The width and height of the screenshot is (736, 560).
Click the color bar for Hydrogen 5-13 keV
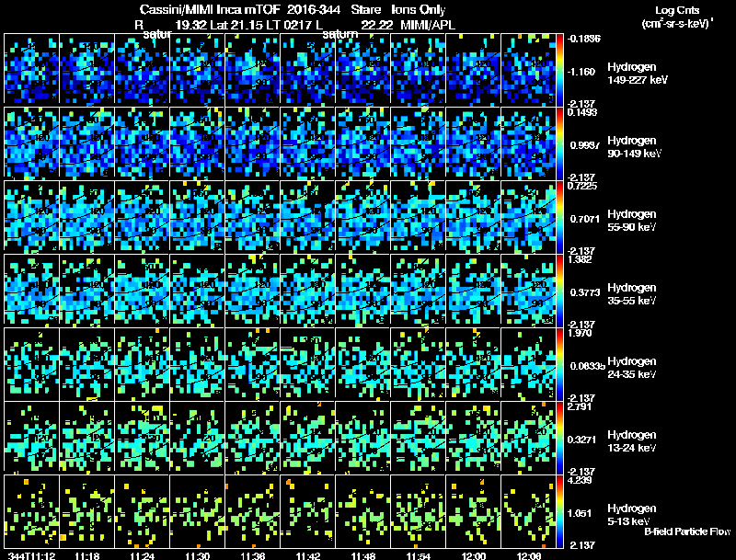tap(559, 511)
